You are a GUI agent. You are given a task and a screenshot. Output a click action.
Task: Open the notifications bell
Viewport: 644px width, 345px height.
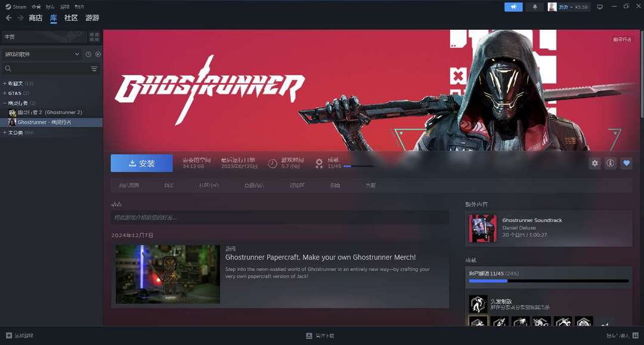point(535,7)
